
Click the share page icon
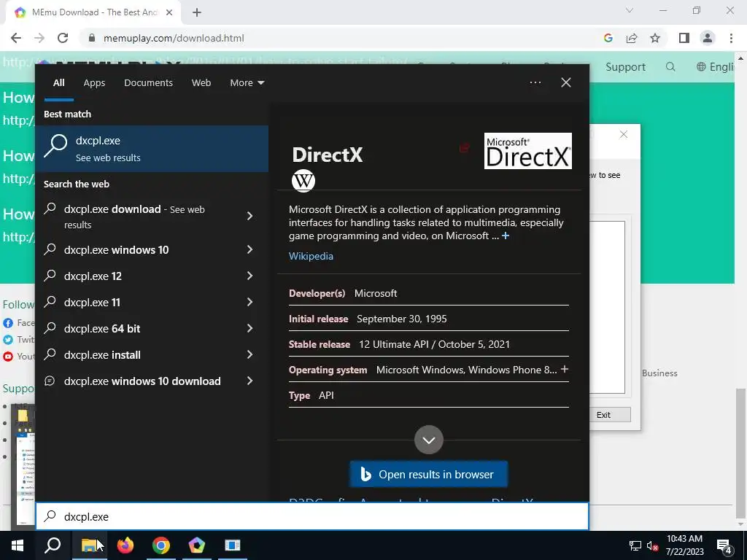click(x=632, y=38)
